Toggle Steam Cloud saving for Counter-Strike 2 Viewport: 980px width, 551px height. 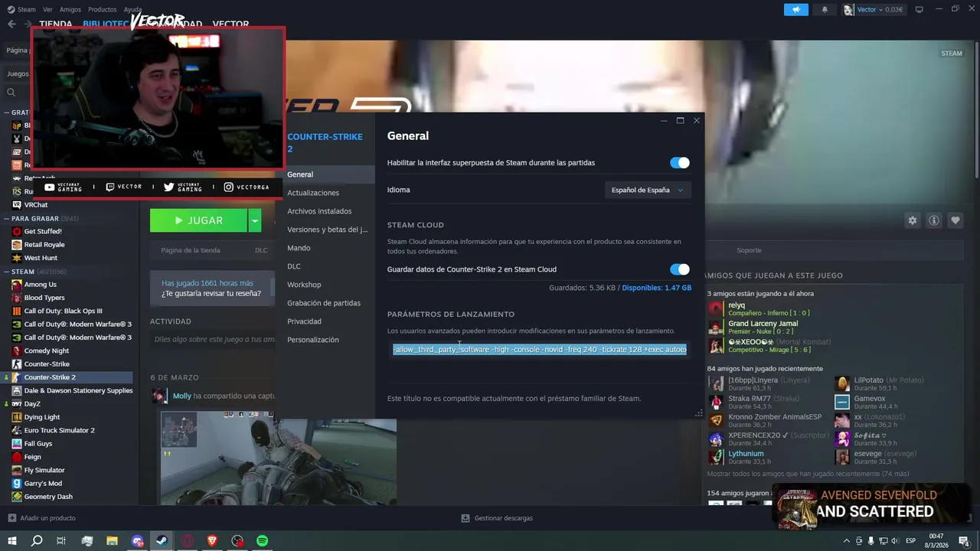tap(680, 269)
